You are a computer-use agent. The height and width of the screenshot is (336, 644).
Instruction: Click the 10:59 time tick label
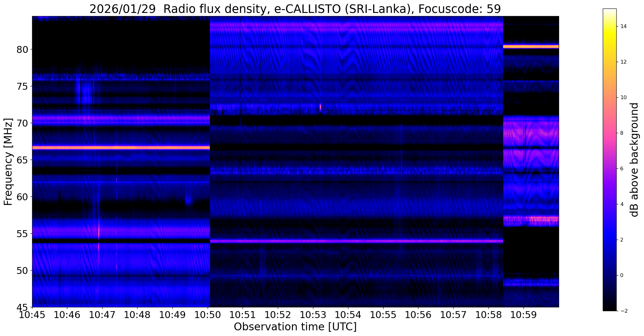(524, 315)
